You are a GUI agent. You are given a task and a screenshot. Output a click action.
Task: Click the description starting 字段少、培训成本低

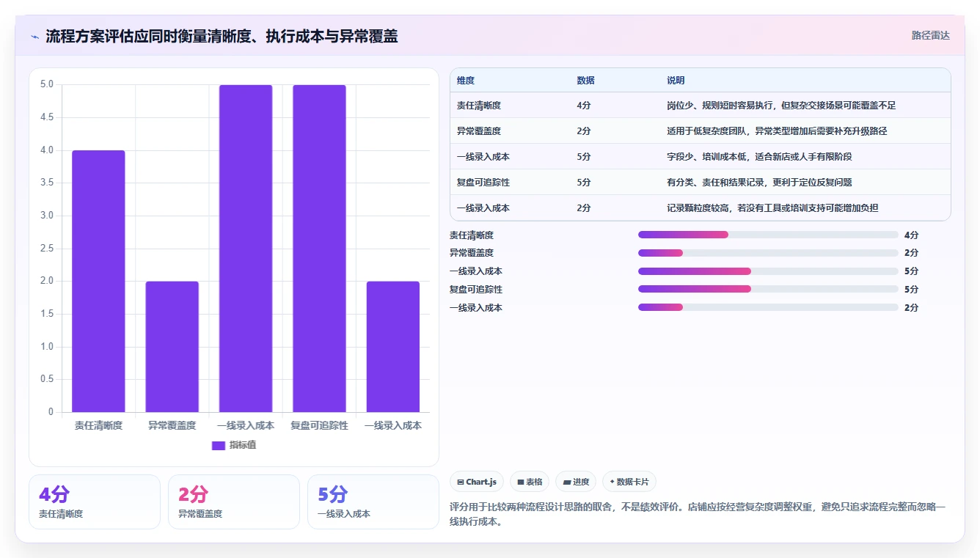click(759, 157)
